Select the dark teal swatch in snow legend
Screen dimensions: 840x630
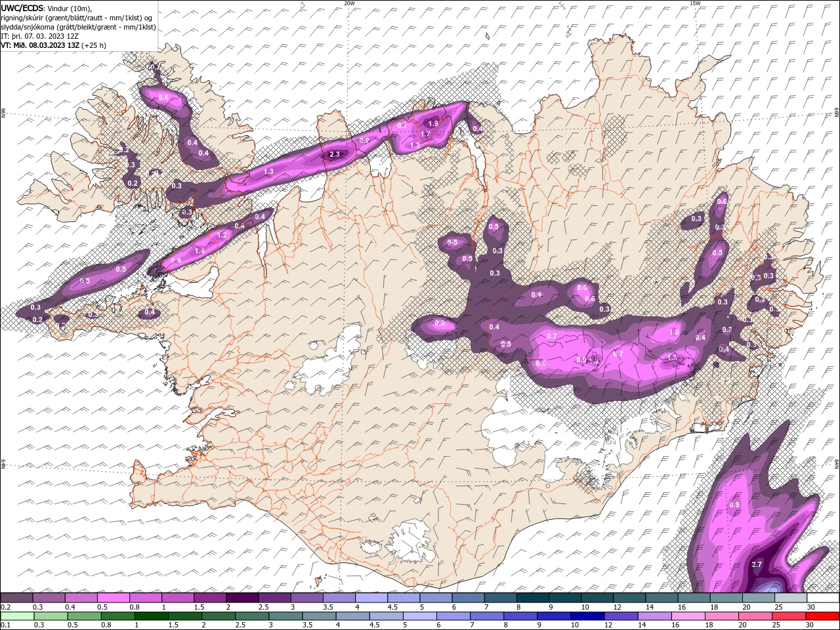[533, 597]
